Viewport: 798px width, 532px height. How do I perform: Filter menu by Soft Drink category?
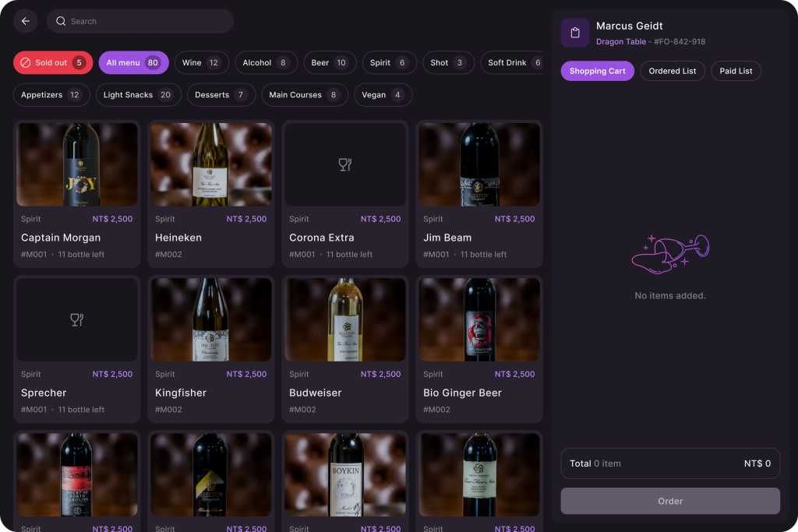(512, 62)
